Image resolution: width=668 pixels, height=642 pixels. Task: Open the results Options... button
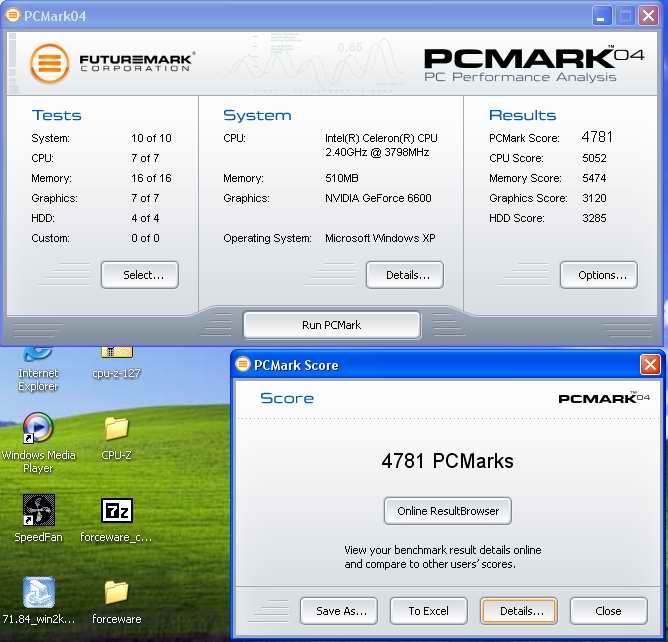click(x=599, y=275)
